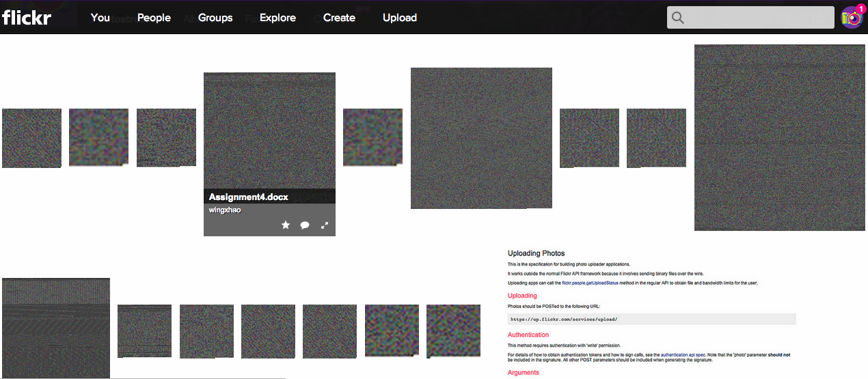
Task: Open the Create menu
Action: (339, 18)
